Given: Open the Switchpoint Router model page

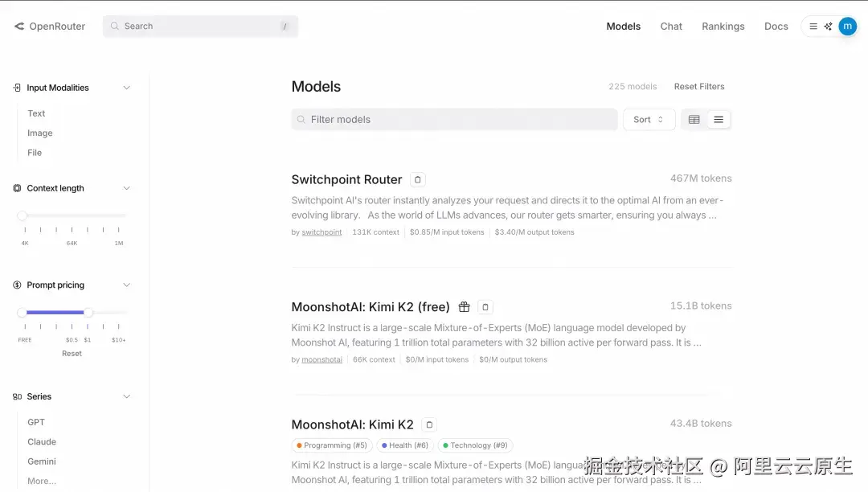Looking at the screenshot, I should tap(346, 179).
